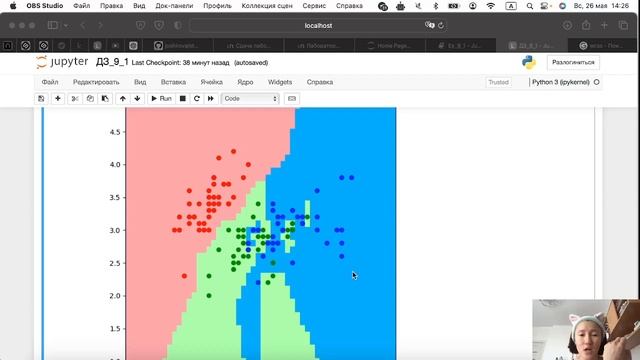Toggle the Safari sidebar

53,25
